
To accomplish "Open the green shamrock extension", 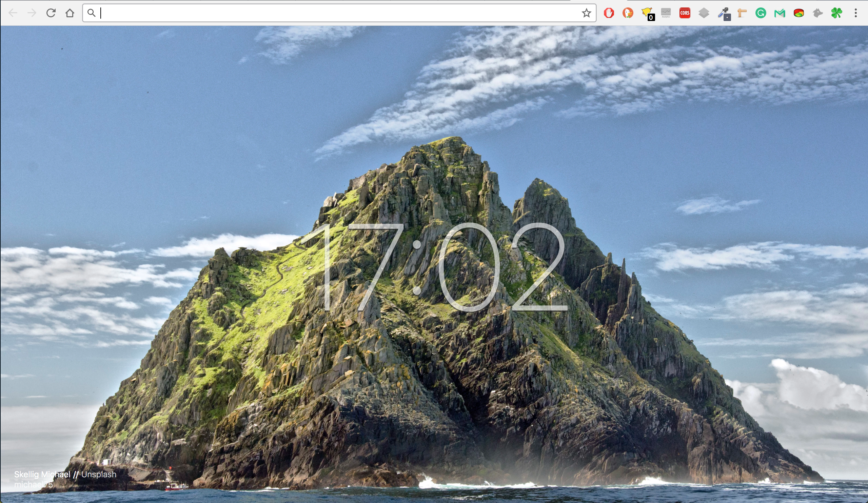I will point(837,13).
